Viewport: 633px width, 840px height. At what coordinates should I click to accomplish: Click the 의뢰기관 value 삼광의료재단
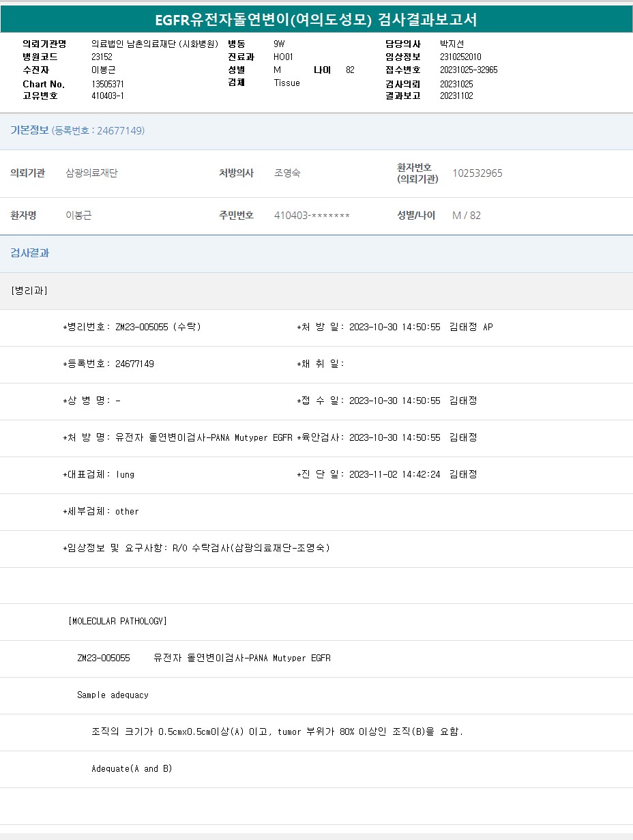point(91,173)
